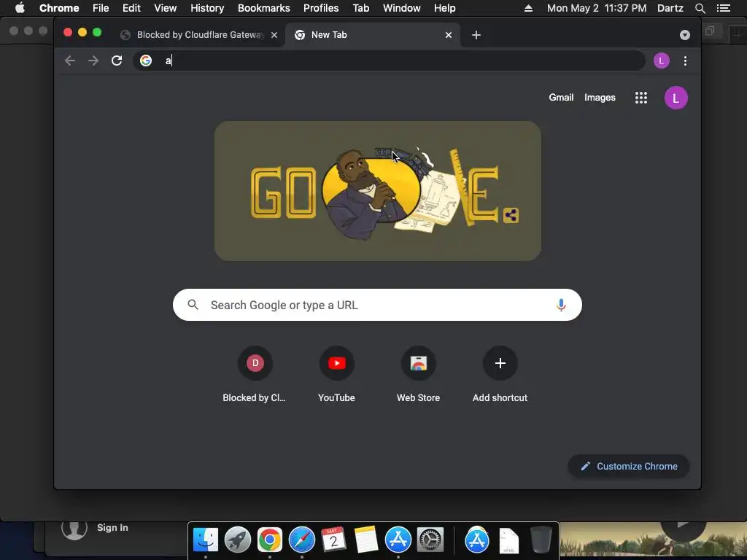
Task: Click the magnifier icon in search box
Action: 193,304
